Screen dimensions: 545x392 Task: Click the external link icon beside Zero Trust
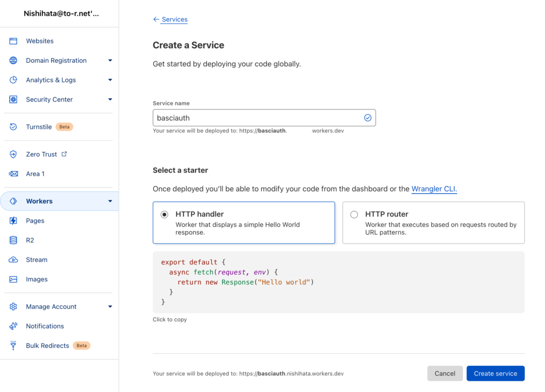coord(64,154)
